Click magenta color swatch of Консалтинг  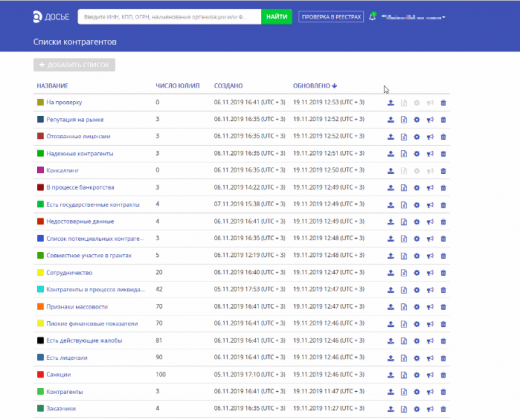point(40,170)
